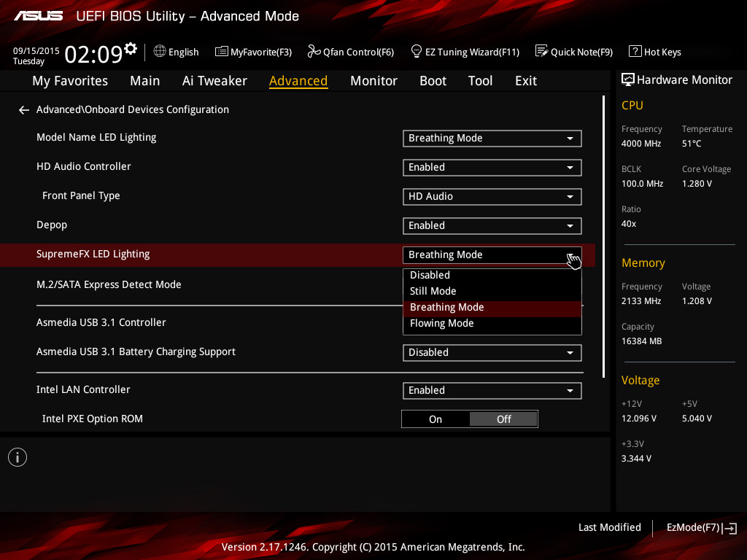747x560 pixels.
Task: Go to the Boot tab
Action: pyautogui.click(x=433, y=81)
